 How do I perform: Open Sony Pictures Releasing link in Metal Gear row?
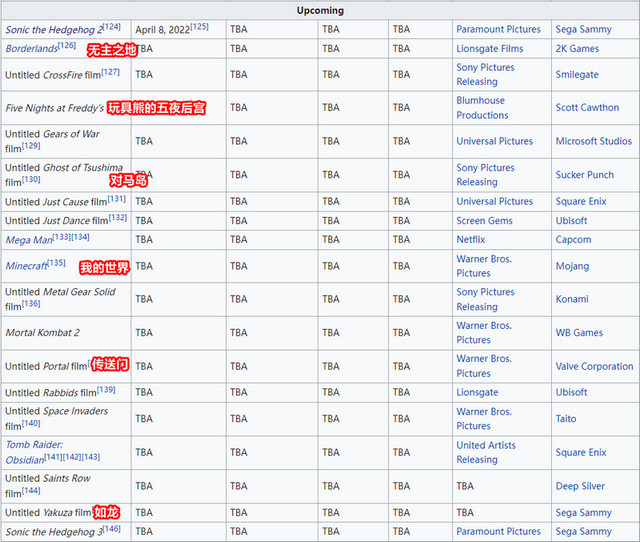(485, 299)
